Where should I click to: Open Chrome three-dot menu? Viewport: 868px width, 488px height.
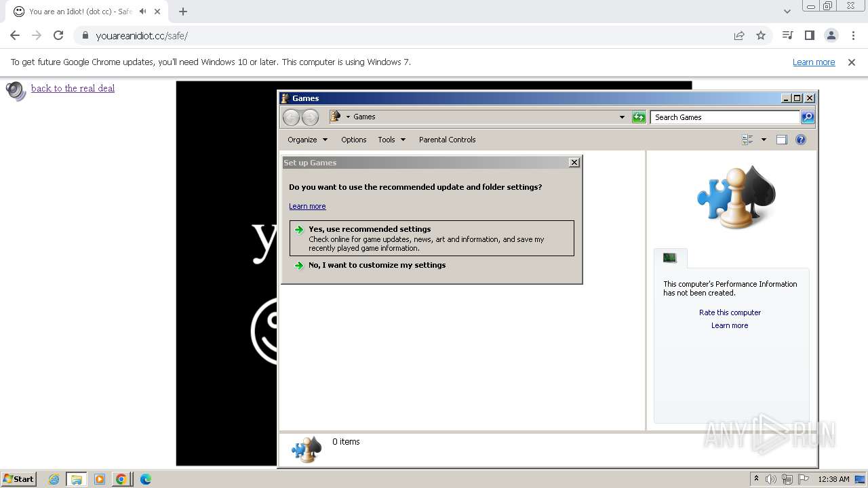[853, 35]
